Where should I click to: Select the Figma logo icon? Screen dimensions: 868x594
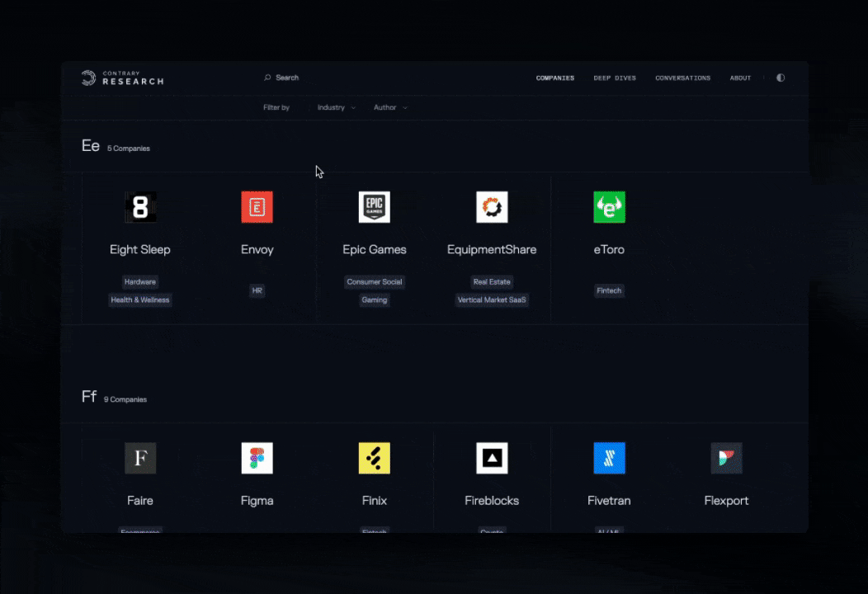tap(257, 458)
